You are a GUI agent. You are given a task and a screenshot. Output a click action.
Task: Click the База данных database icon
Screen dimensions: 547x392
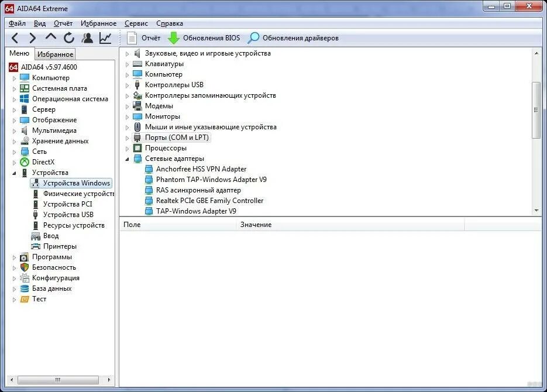pyautogui.click(x=25, y=288)
